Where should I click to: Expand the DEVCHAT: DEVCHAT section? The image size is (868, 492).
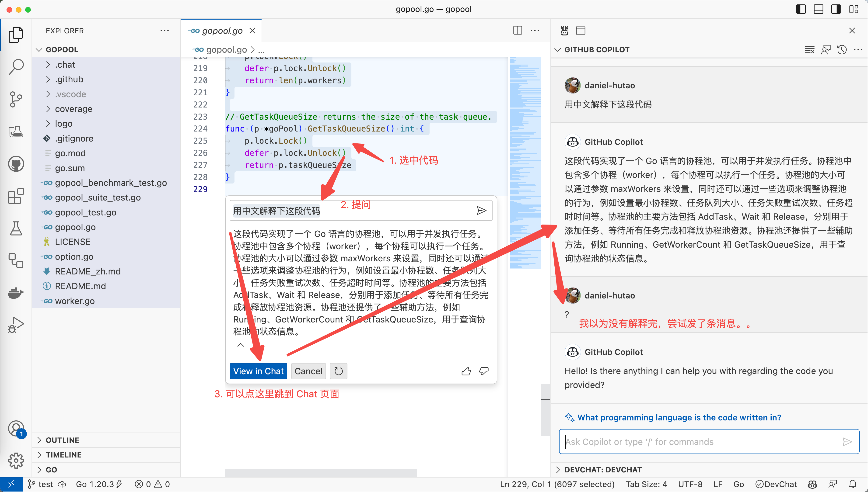click(709, 470)
